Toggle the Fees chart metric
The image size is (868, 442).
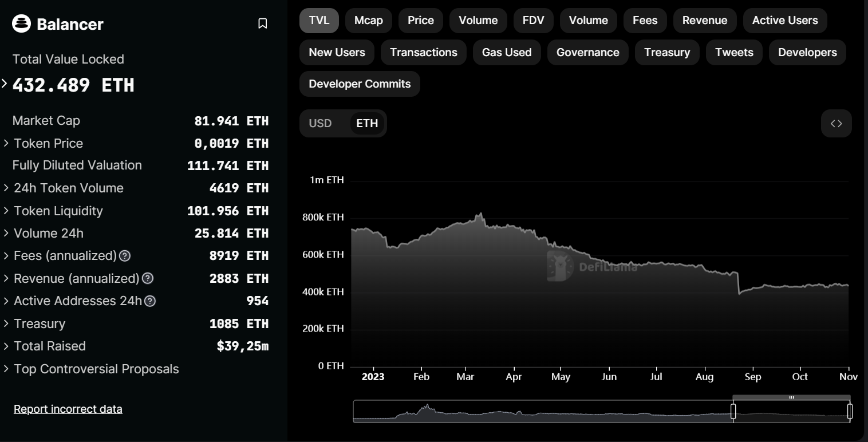tap(645, 21)
